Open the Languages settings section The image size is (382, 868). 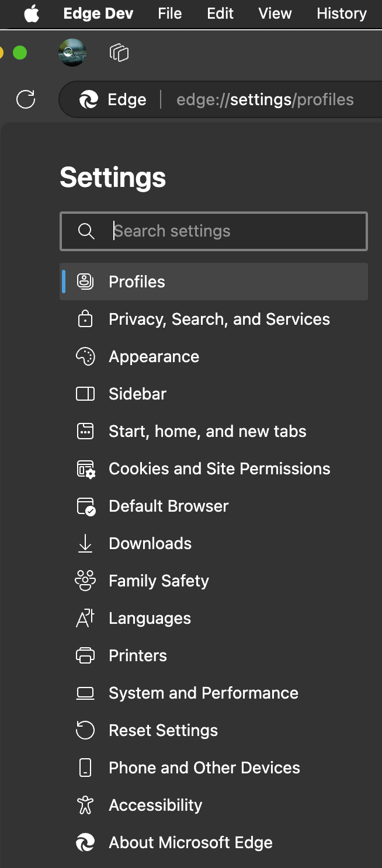(x=150, y=618)
